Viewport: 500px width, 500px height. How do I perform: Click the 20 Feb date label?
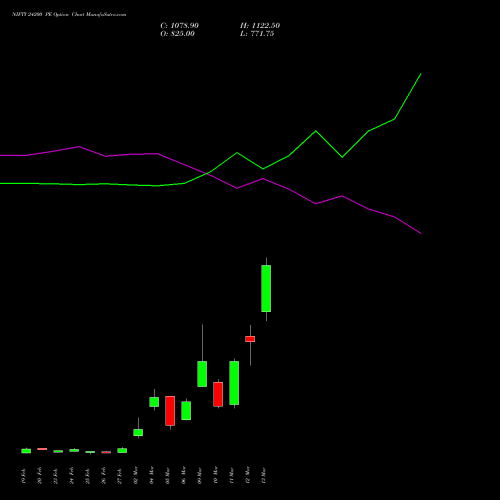(x=40, y=475)
